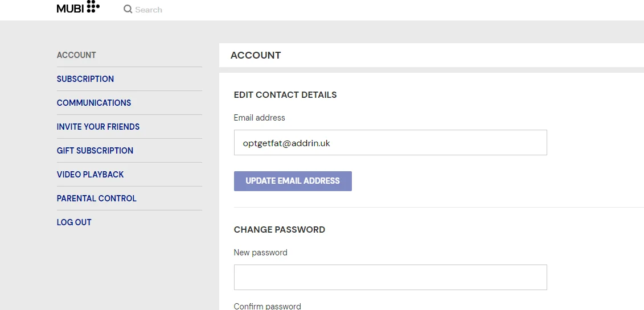Open Video Playback settings
This screenshot has width=644, height=310.
[x=90, y=174]
